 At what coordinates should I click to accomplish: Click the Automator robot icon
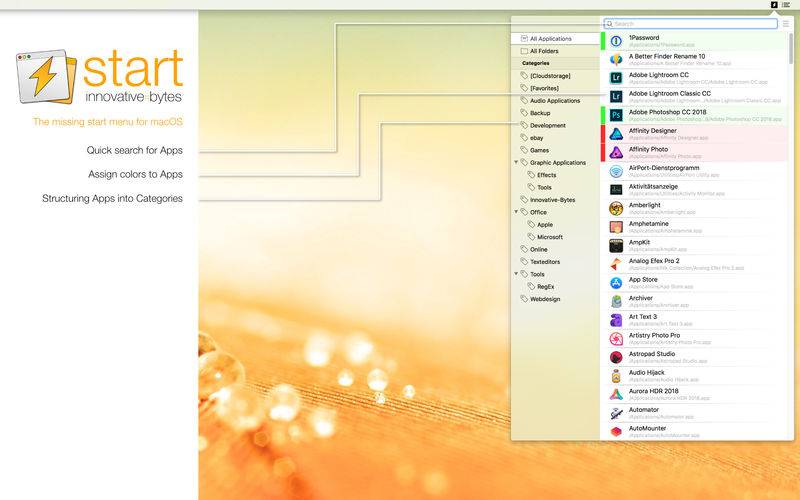click(616, 413)
